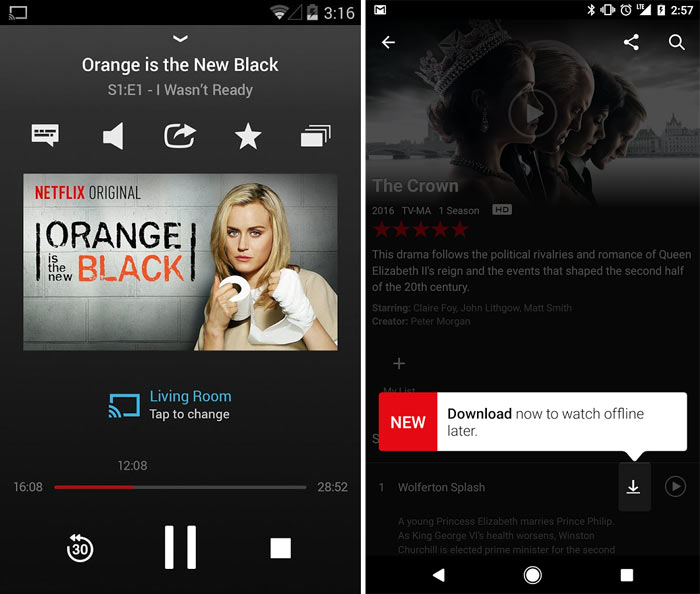Image resolution: width=700 pixels, height=594 pixels.
Task: Tap the episode description about Princess Elizabeth
Action: 506,536
